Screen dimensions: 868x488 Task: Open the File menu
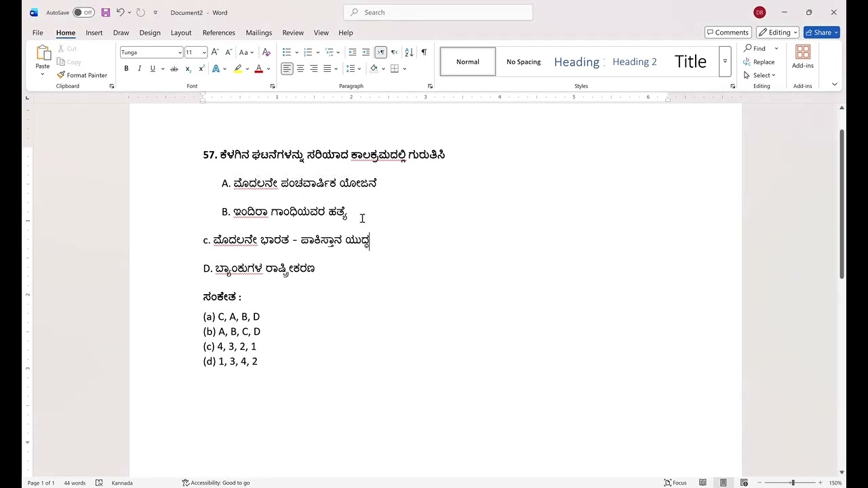(38, 33)
